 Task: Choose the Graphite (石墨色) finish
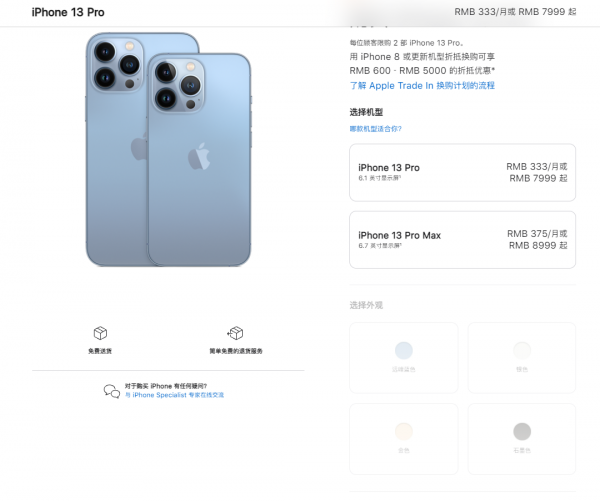click(522, 439)
